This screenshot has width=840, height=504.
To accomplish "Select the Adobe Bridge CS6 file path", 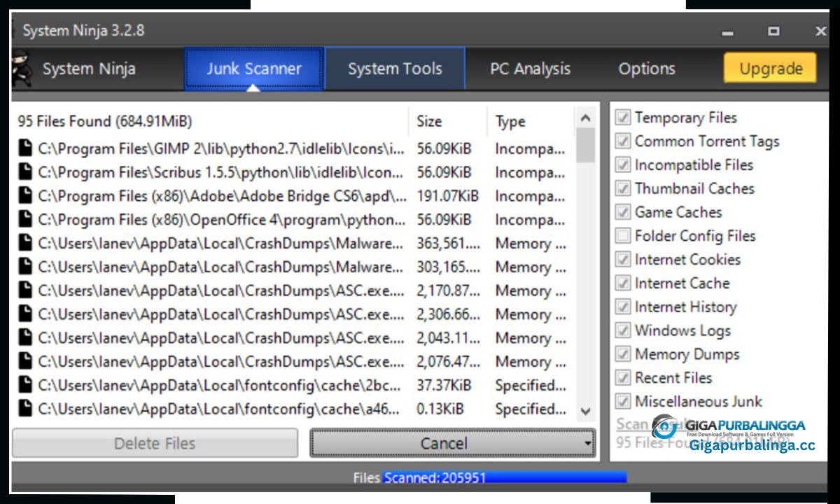I will (221, 196).
